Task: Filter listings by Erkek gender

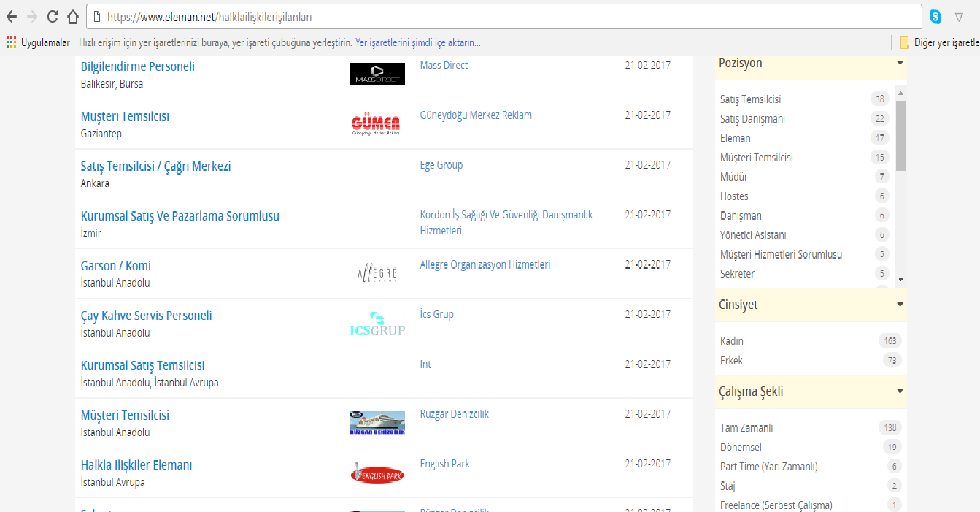Action: click(731, 361)
